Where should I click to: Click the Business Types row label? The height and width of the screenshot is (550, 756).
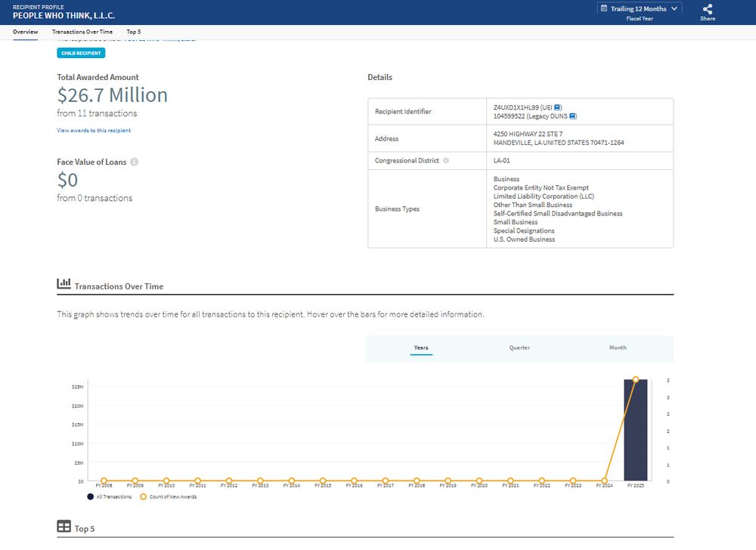[398, 209]
